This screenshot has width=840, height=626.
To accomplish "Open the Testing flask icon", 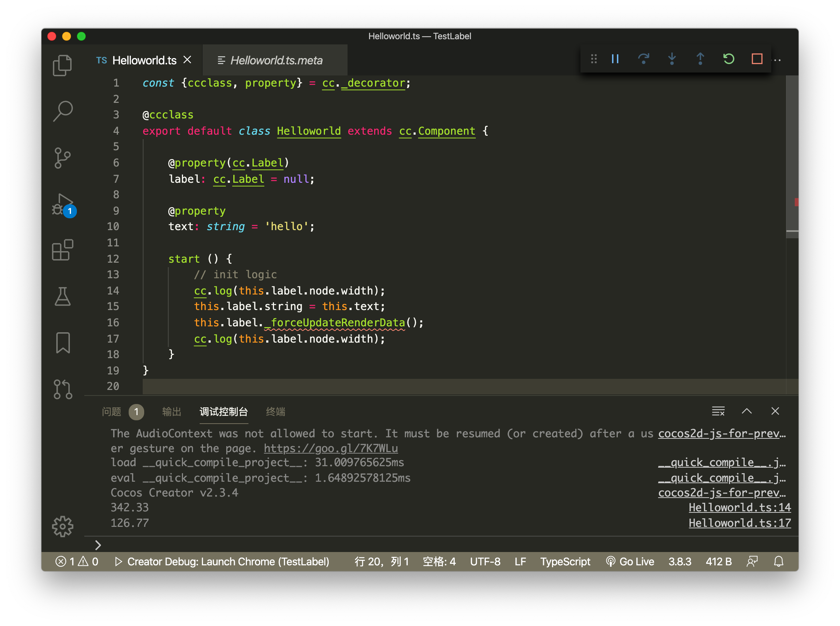I will point(62,296).
